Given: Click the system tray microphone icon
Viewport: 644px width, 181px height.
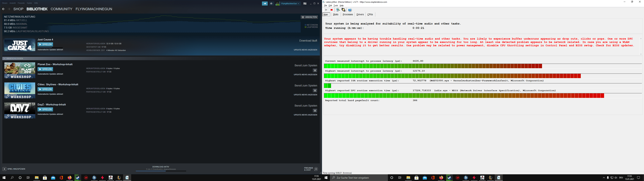Looking at the screenshot, I should click(x=608, y=178).
